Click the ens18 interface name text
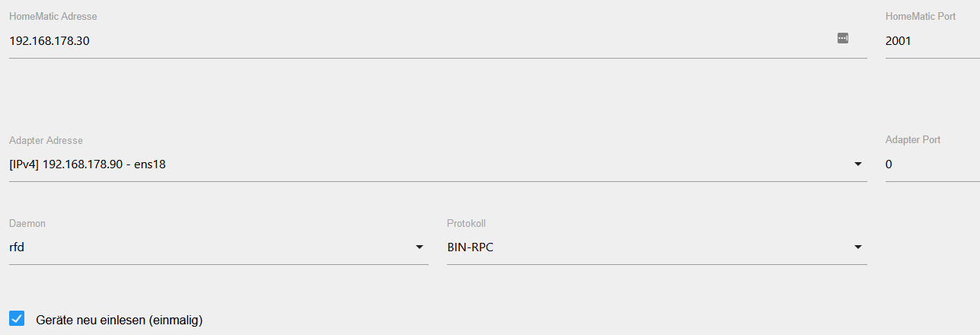The image size is (980, 335). [x=150, y=164]
